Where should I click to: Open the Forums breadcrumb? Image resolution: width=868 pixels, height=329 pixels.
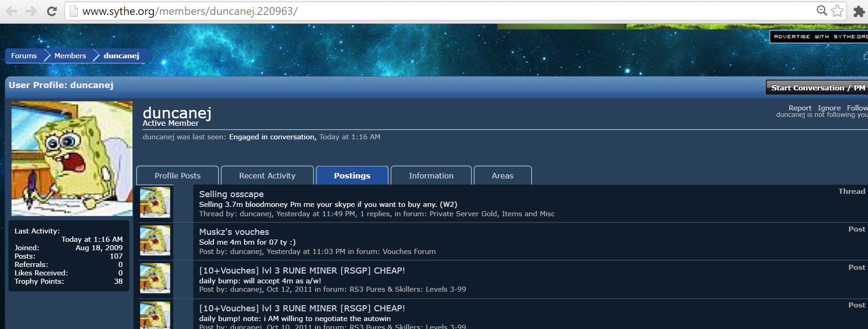[x=24, y=55]
